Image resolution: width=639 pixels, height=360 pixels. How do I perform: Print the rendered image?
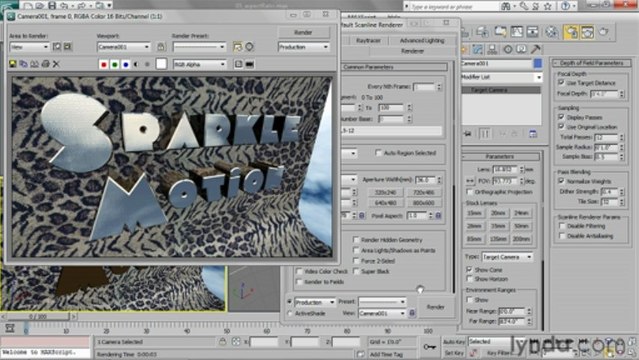tap(46, 64)
